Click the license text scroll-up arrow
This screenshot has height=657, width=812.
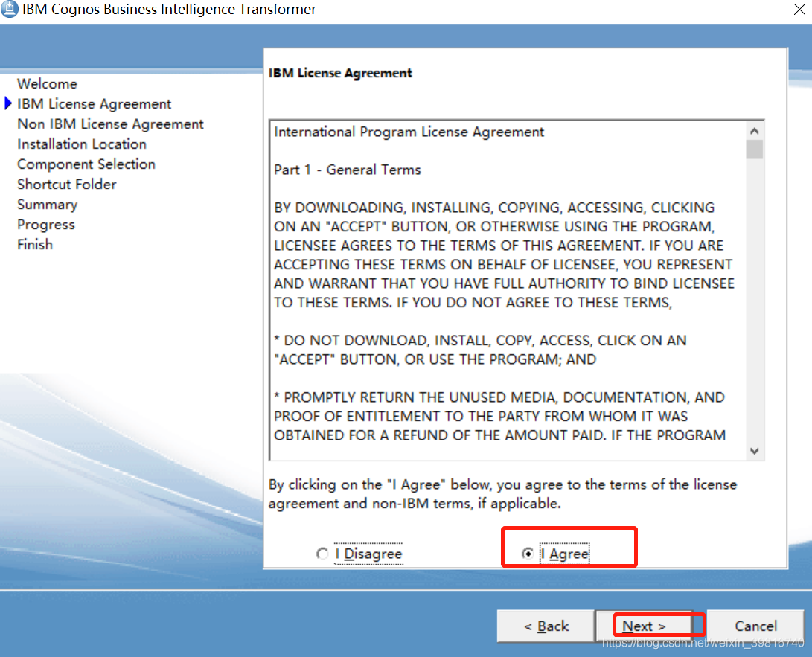(x=755, y=131)
